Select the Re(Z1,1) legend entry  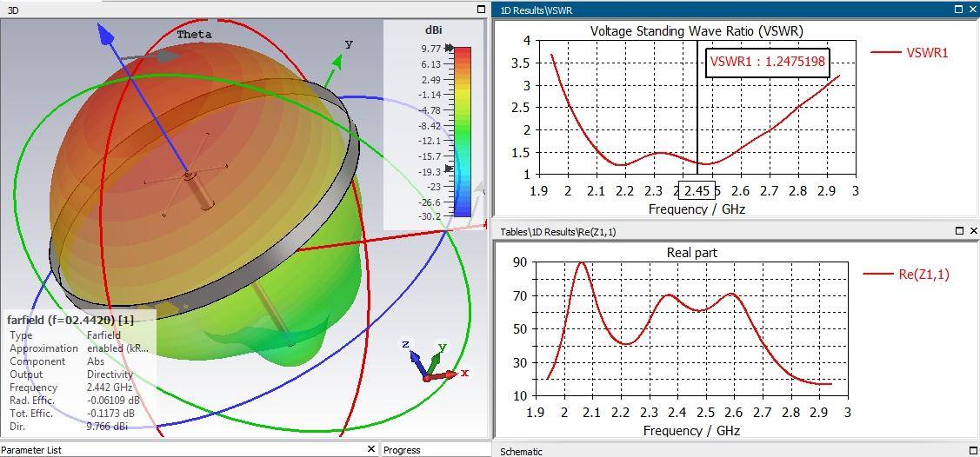pyautogui.click(x=905, y=274)
